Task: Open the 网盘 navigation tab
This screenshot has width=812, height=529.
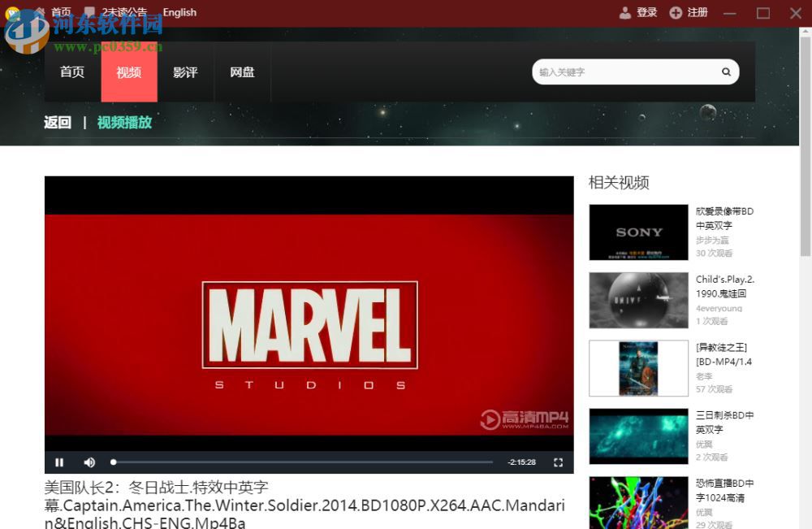Action: pos(242,72)
